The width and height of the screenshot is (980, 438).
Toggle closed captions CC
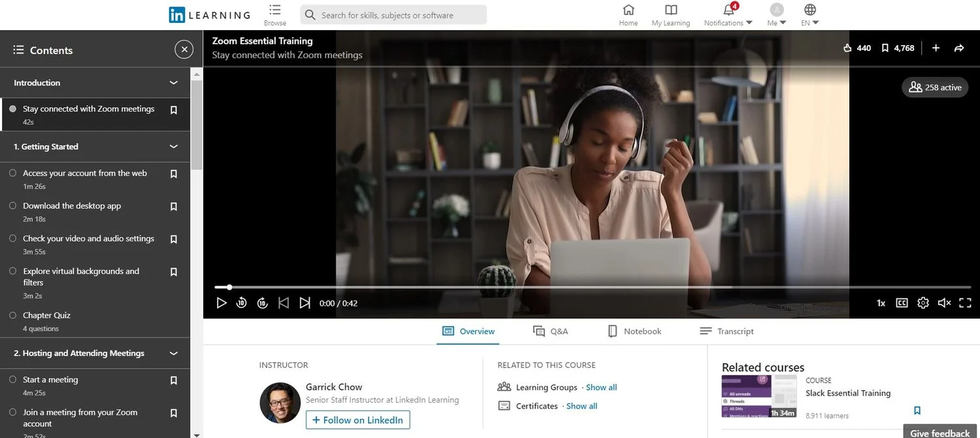(x=902, y=303)
